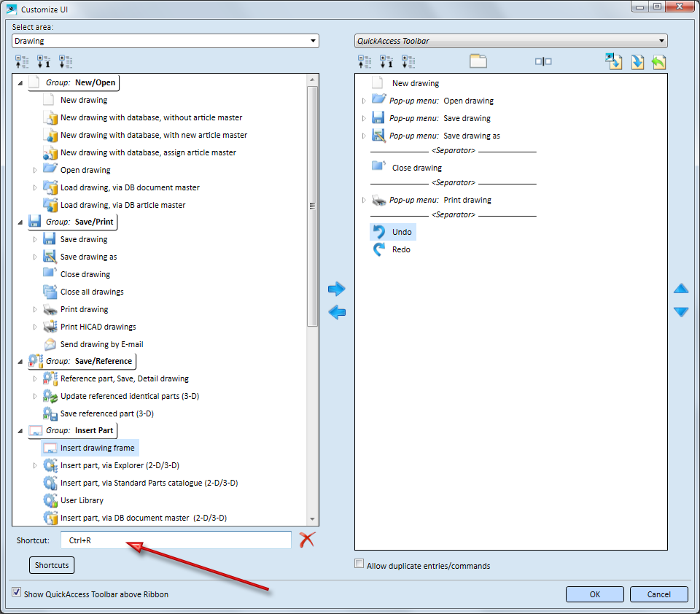This screenshot has height=614, width=700.
Task: Collapse the Save/Reference group
Action: point(20,362)
